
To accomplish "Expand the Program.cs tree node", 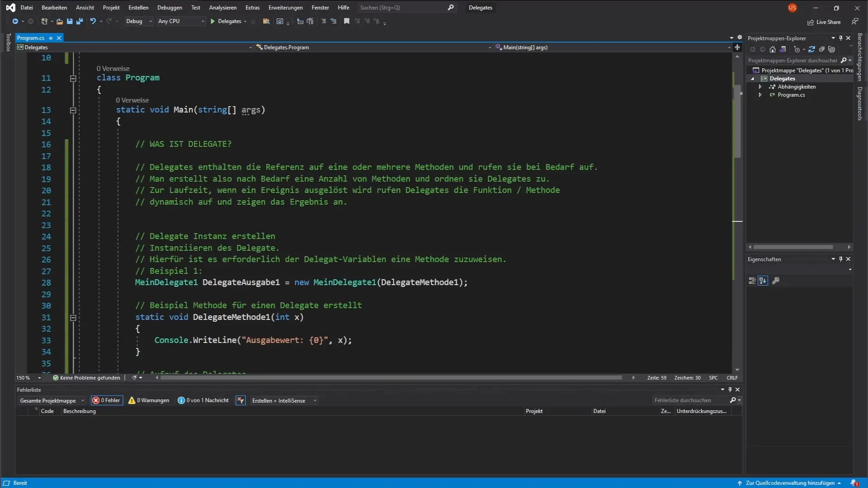I will click(760, 95).
